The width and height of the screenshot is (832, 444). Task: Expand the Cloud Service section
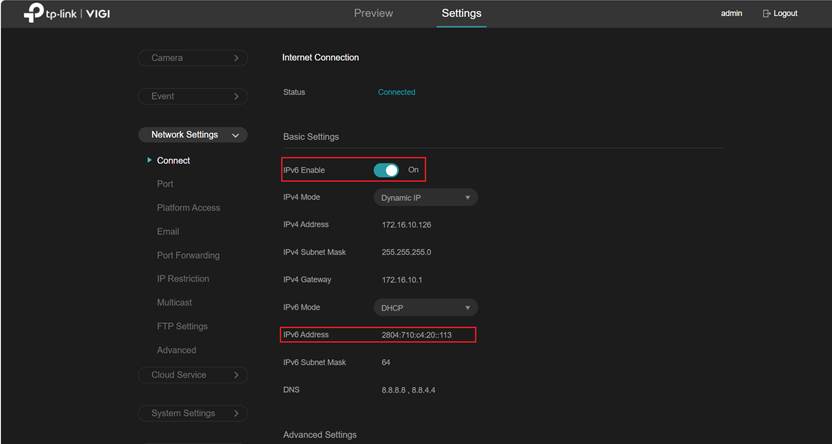tap(193, 375)
